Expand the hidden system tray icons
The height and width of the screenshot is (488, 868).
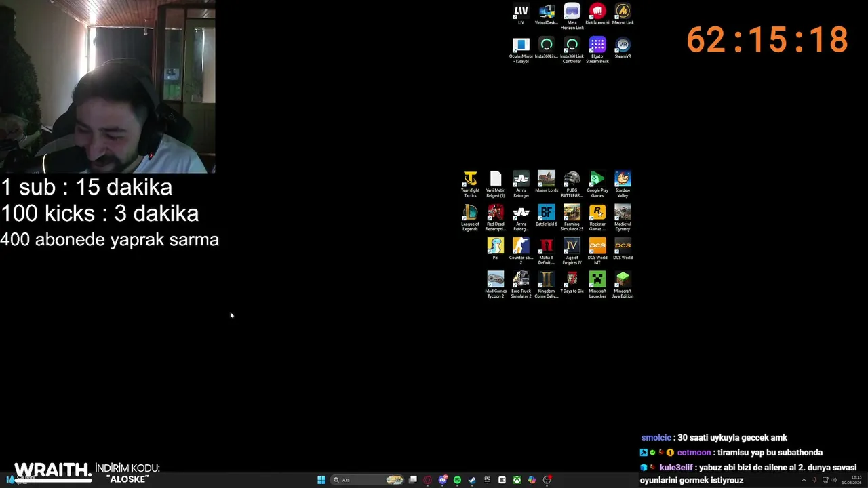coord(804,480)
